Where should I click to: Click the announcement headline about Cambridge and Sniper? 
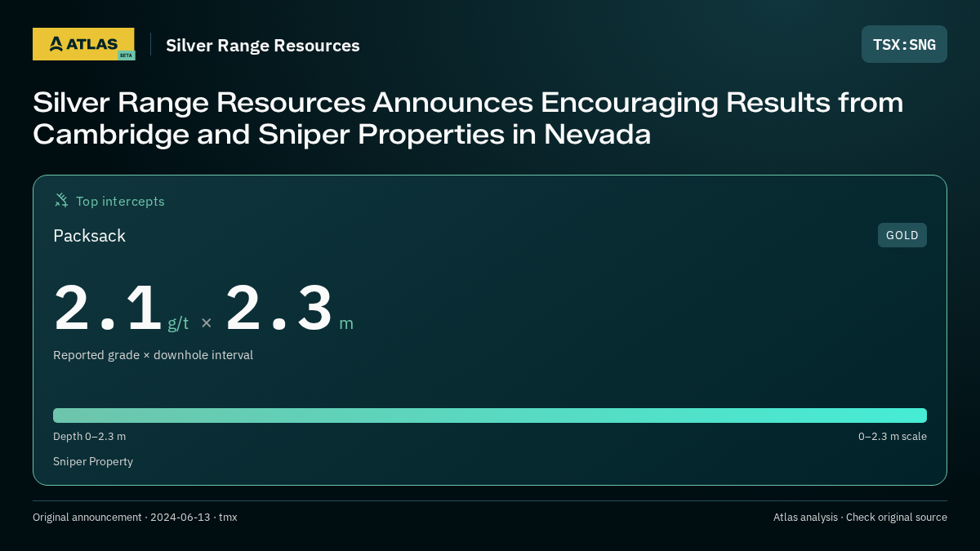(468, 118)
